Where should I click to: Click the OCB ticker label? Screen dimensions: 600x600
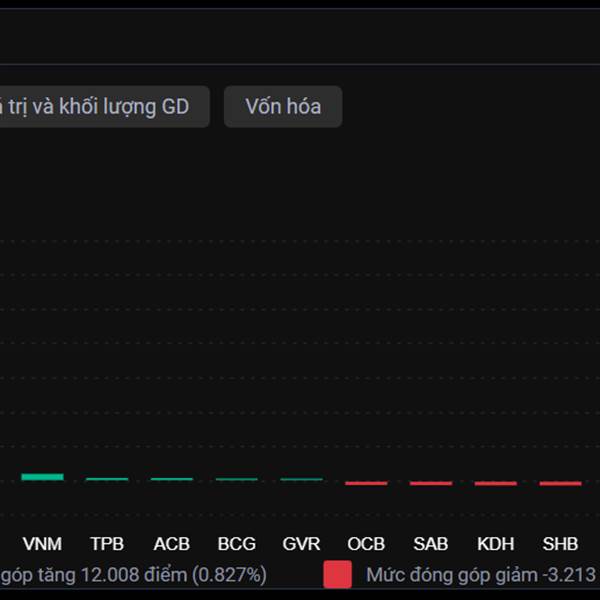[366, 544]
